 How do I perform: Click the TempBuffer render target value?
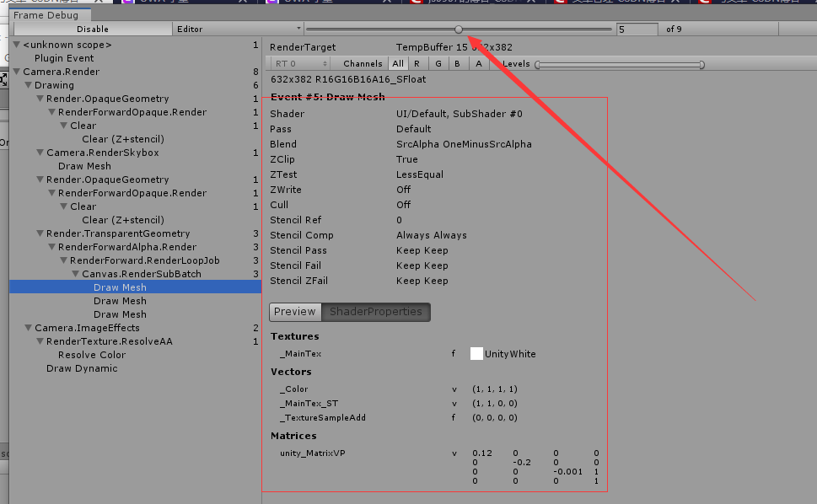click(x=454, y=47)
